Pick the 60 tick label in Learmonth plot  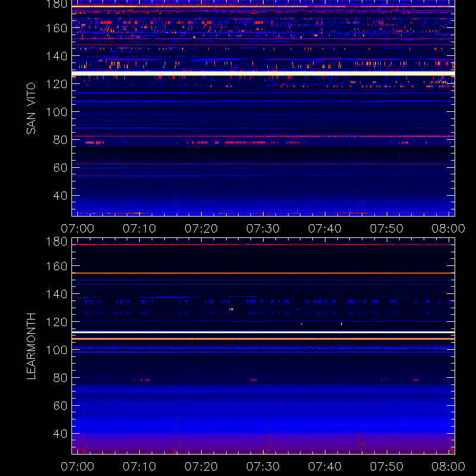[60, 406]
